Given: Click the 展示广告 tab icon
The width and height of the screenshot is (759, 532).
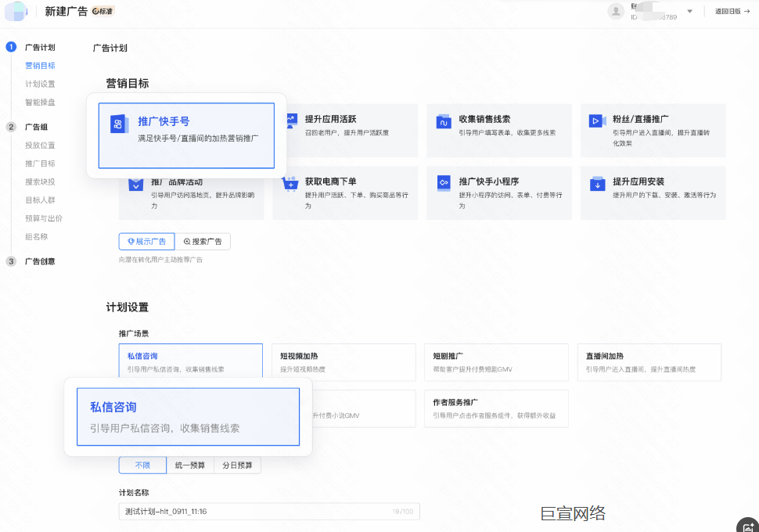Looking at the screenshot, I should tap(131, 241).
